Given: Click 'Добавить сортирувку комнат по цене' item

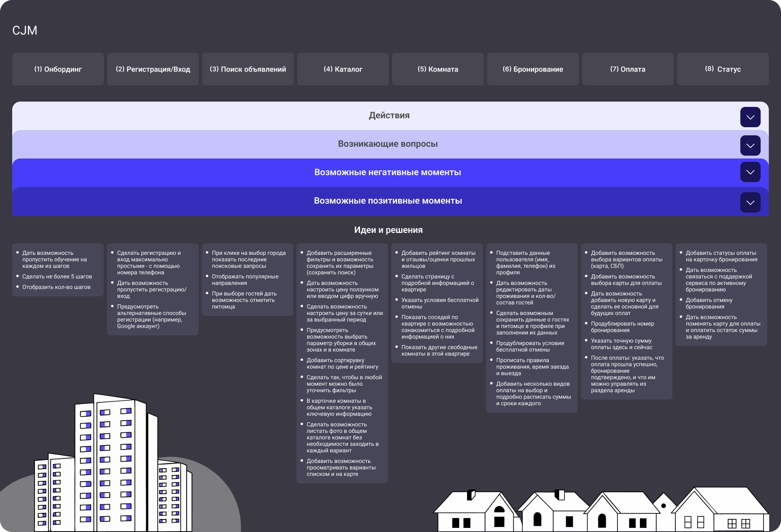Looking at the screenshot, I should (342, 363).
